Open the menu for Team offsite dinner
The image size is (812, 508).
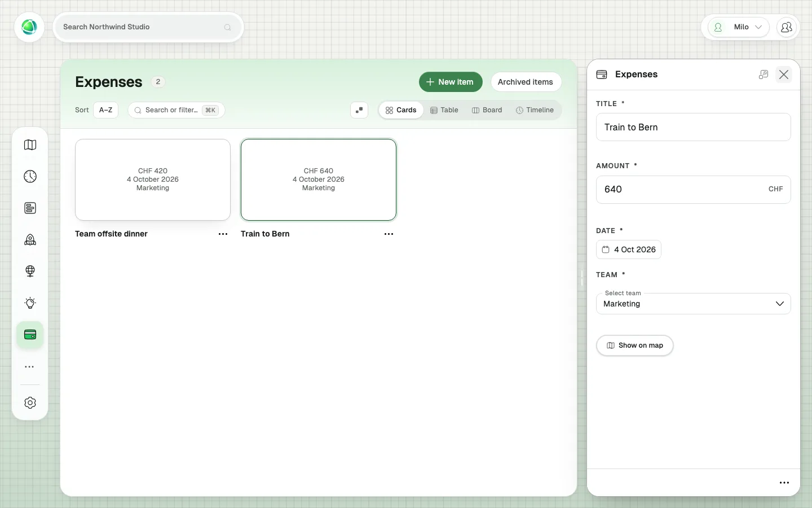pos(223,234)
